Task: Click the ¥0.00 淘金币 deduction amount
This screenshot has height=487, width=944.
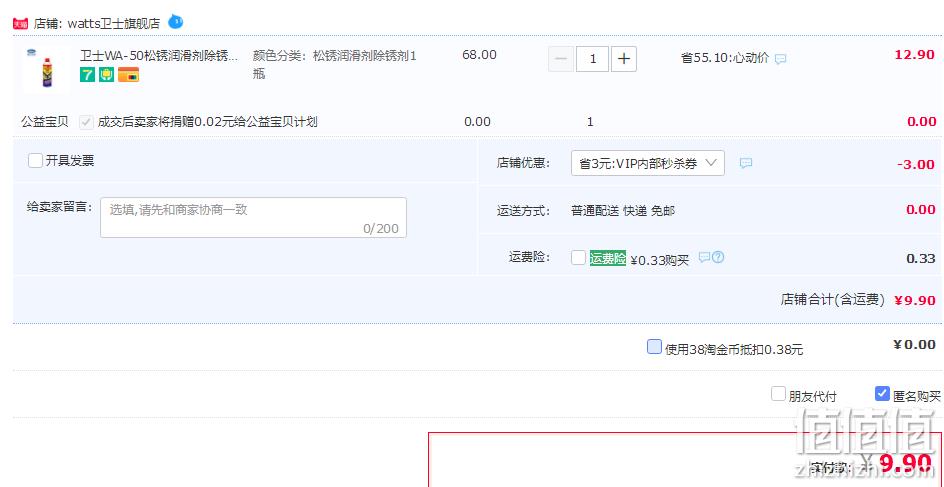Action: click(914, 345)
